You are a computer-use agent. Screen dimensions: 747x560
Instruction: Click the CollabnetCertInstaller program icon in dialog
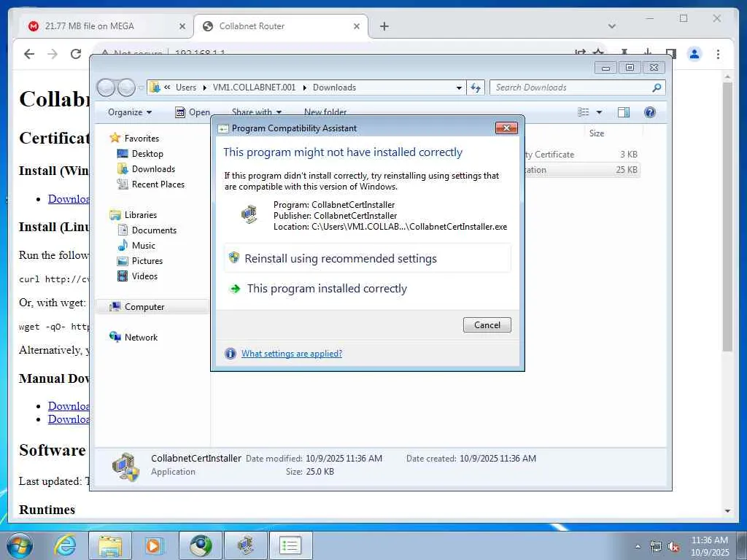[x=249, y=214]
